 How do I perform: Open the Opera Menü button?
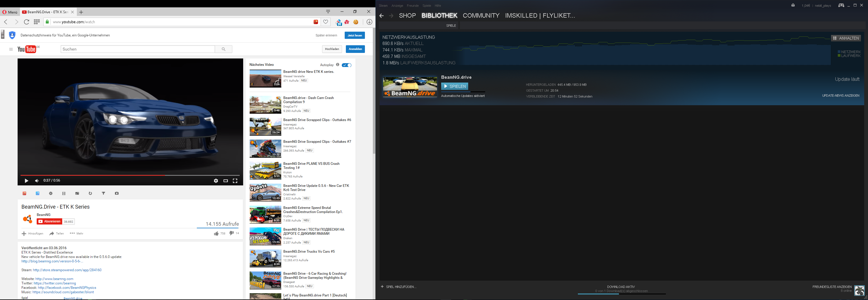click(10, 12)
